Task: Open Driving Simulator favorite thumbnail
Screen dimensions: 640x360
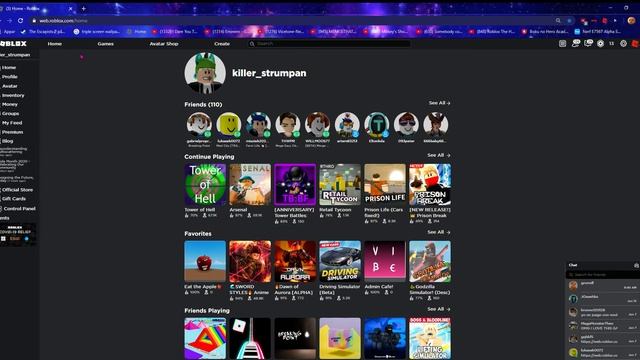Action: click(x=340, y=261)
